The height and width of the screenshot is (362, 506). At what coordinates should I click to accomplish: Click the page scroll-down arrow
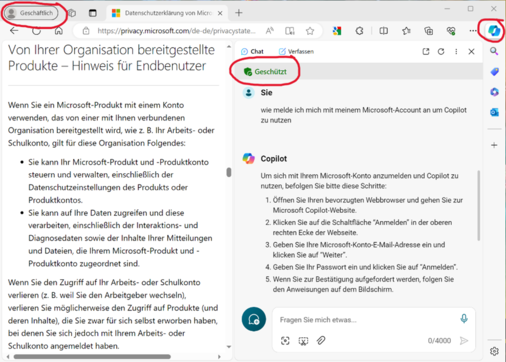click(229, 347)
